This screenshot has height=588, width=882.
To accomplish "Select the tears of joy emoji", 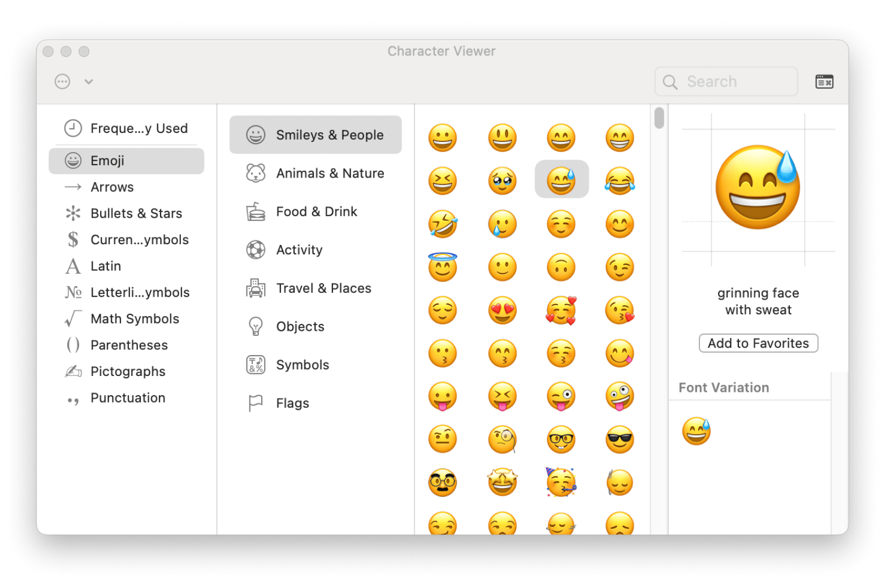I will pyautogui.click(x=620, y=181).
